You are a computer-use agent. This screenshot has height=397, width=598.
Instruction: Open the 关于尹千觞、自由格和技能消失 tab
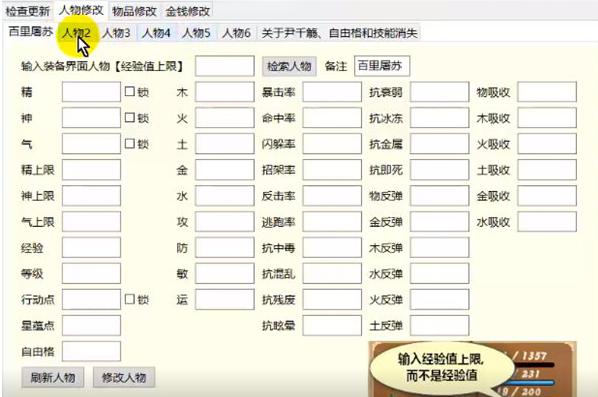[339, 33]
